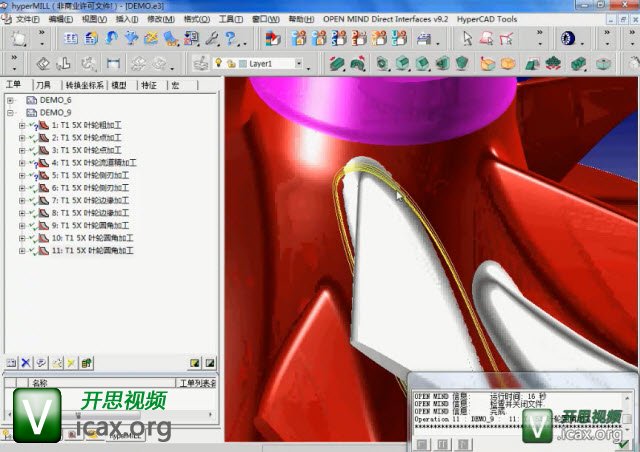The height and width of the screenshot is (452, 640).
Task: Click the blue table list icon
Action: 71,39
